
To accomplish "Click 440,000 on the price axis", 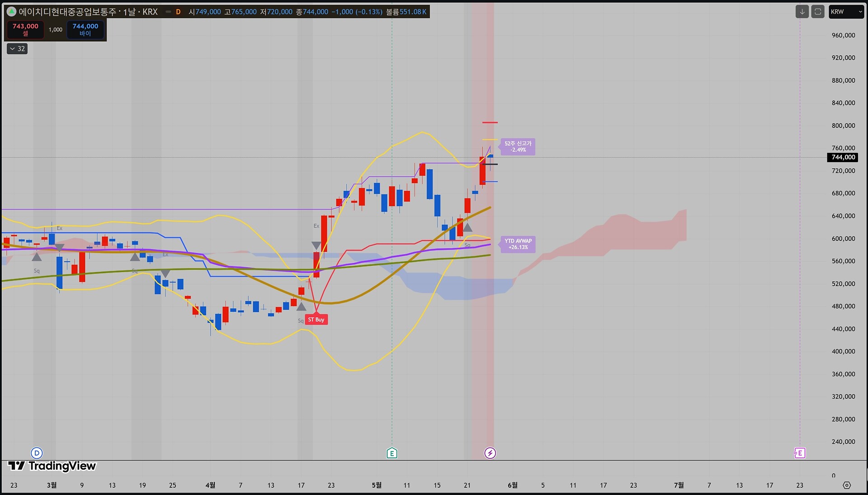I will point(843,329).
